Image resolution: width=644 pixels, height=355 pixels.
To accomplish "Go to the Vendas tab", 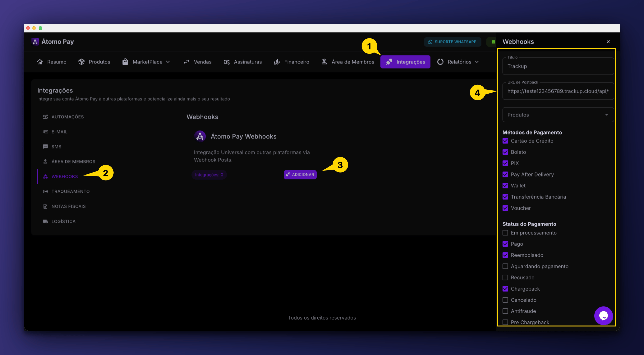I will point(197,62).
